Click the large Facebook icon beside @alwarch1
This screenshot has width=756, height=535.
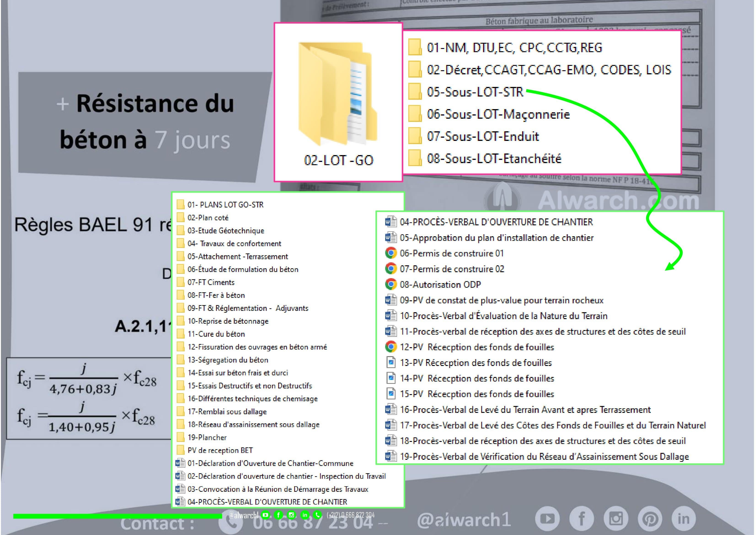pyautogui.click(x=582, y=519)
